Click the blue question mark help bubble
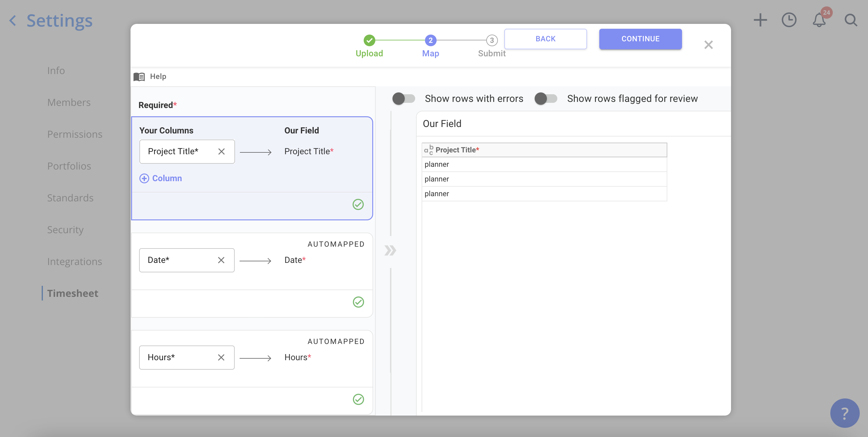 pos(844,413)
